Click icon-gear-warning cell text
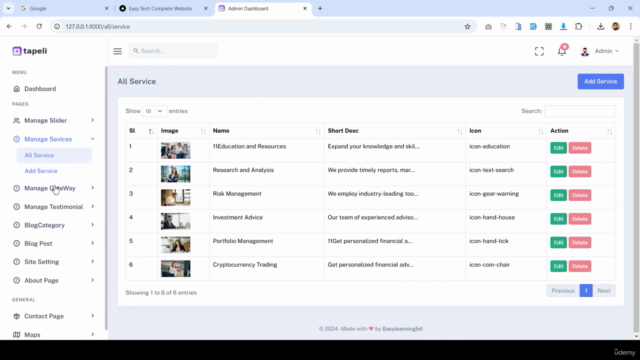 tap(494, 194)
